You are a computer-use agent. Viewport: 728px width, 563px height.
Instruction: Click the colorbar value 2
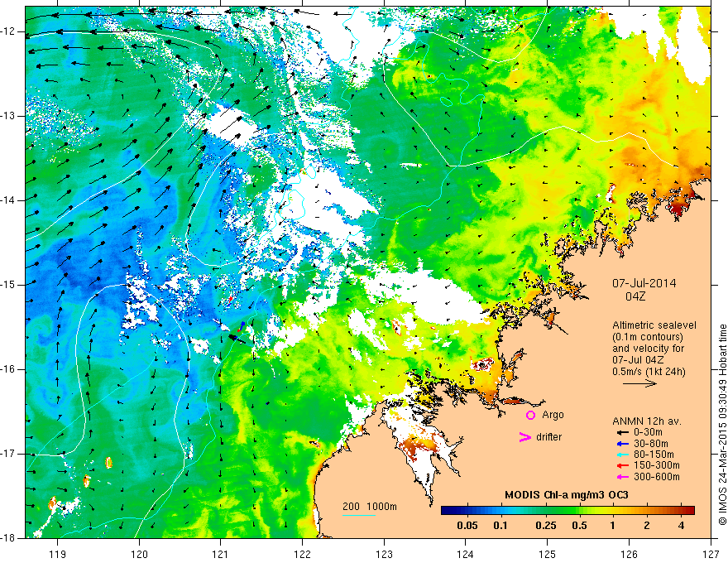pyautogui.click(x=647, y=526)
